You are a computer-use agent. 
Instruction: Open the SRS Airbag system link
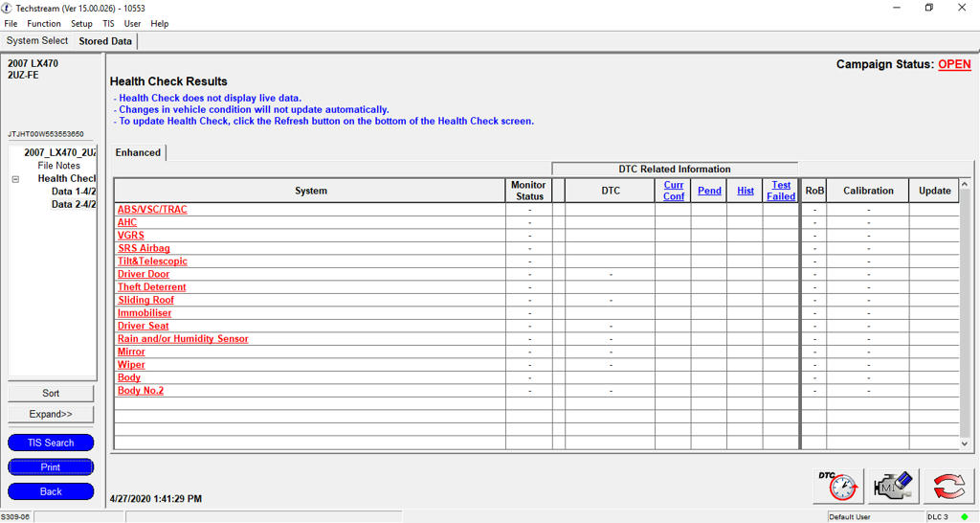(x=144, y=248)
